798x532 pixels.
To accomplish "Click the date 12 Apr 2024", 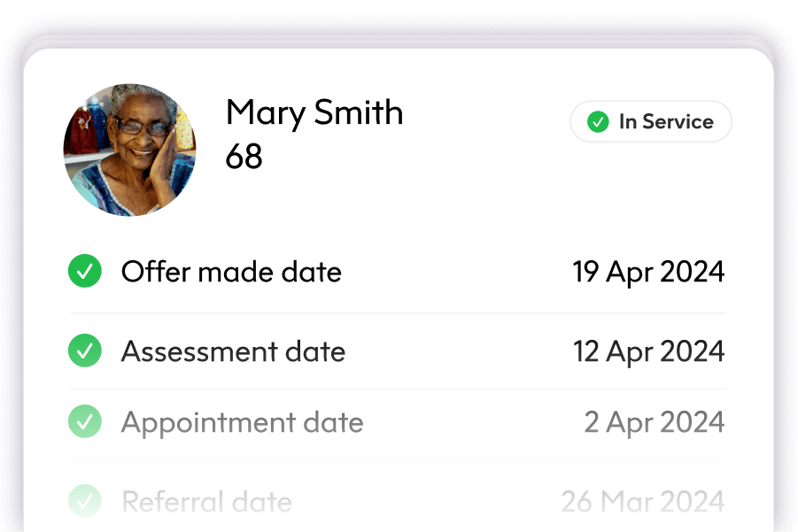I will click(x=647, y=351).
